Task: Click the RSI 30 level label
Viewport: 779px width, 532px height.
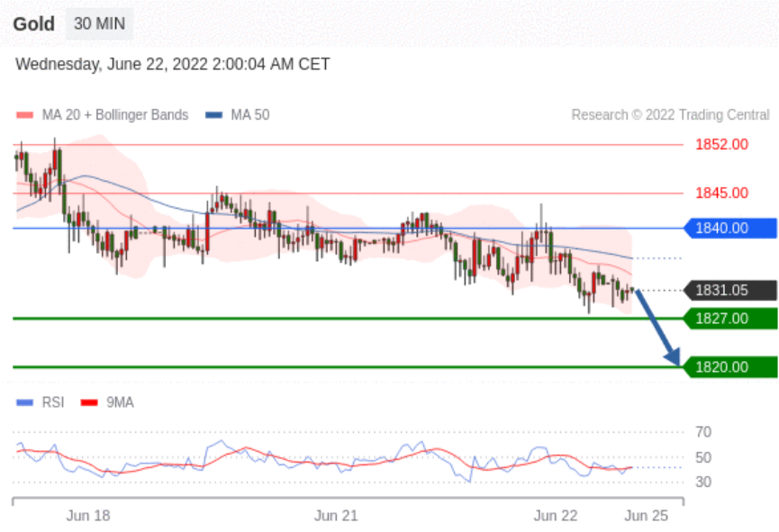Action: 703,482
